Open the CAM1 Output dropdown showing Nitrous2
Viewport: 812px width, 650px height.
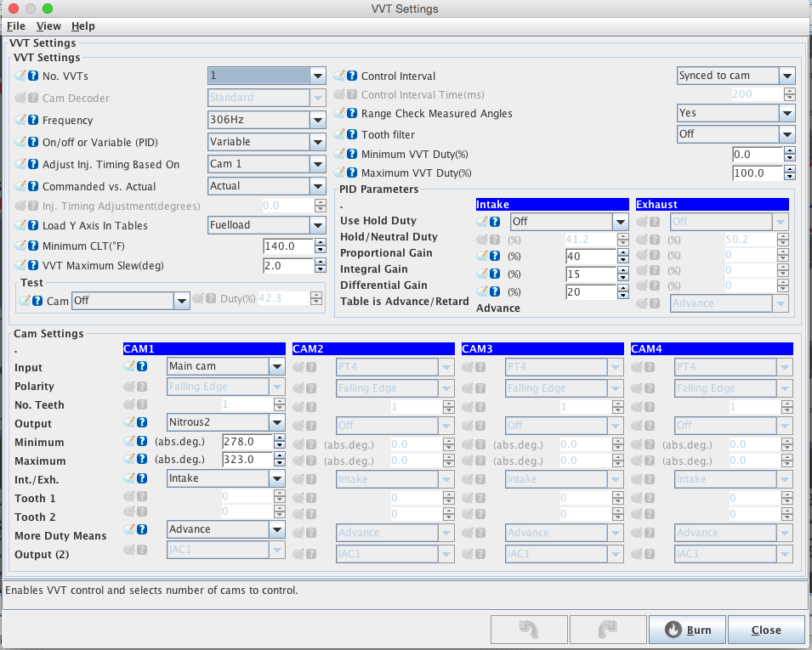[225, 422]
